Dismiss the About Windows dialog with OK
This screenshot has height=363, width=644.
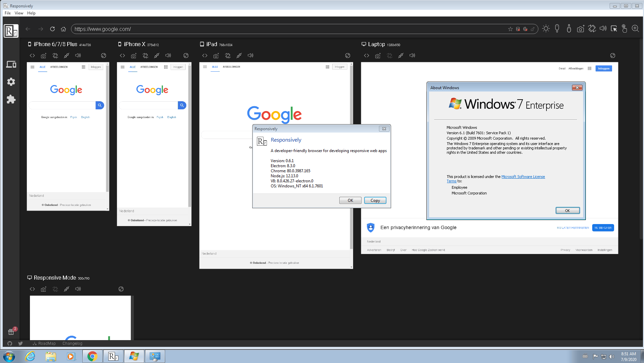coord(568,210)
